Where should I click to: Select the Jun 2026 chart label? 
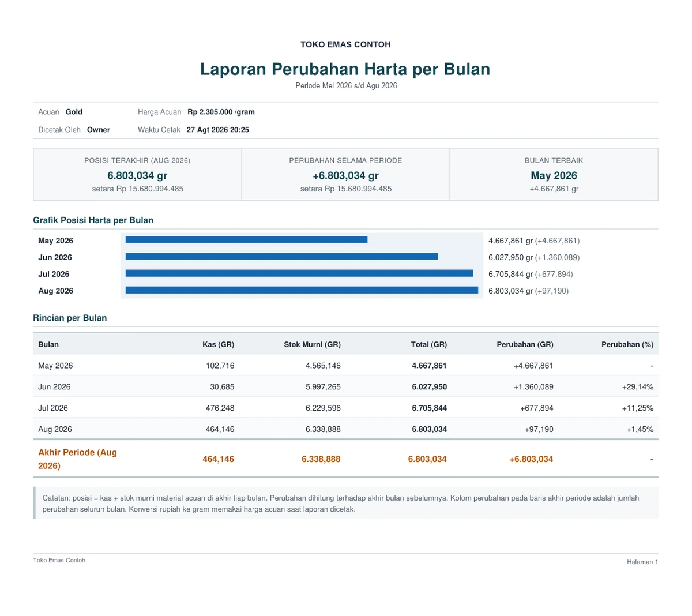[x=55, y=257]
